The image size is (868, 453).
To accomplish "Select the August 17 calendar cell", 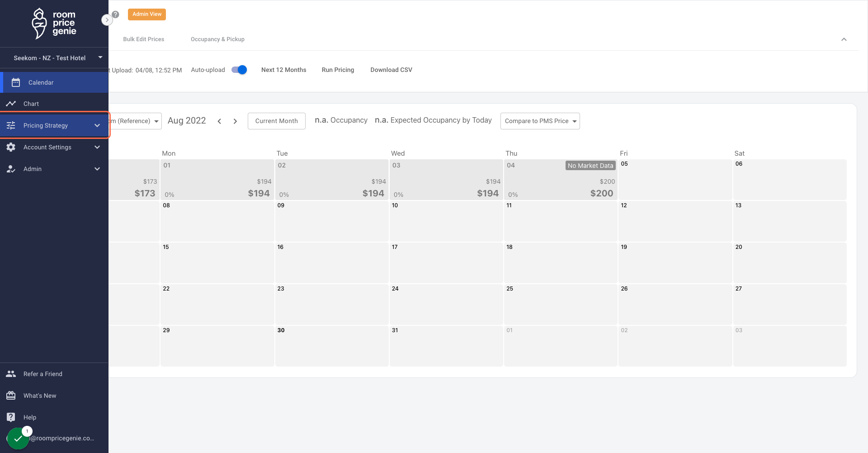I will click(446, 263).
